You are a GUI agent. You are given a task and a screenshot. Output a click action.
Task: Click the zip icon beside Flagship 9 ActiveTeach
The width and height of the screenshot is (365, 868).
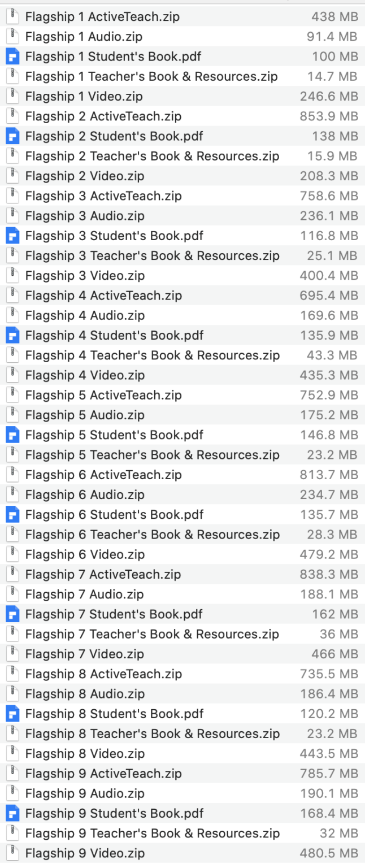tap(12, 773)
